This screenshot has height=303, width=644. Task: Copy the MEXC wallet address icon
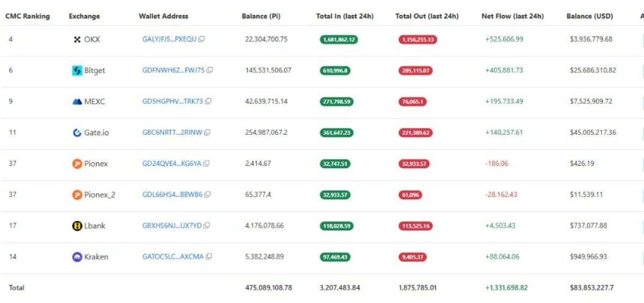click(208, 102)
